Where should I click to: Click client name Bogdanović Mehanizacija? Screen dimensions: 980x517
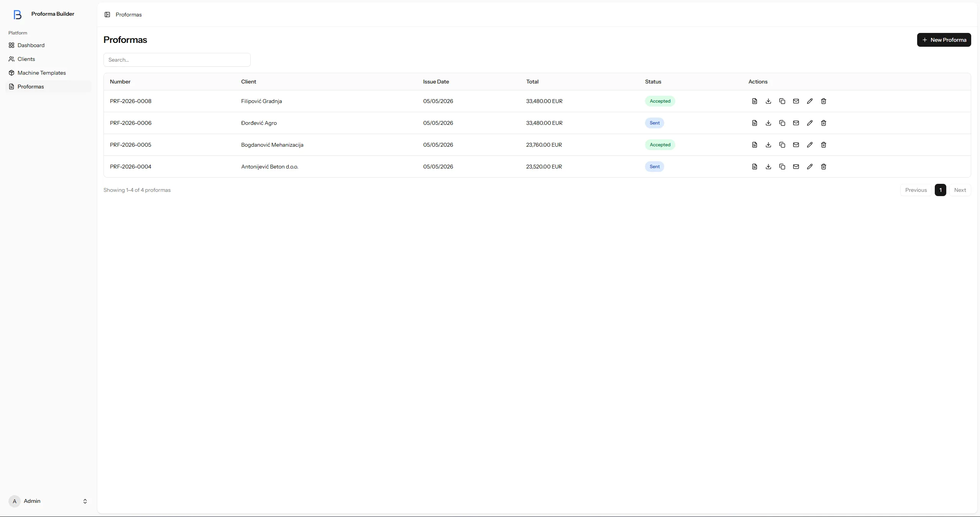[x=272, y=145]
